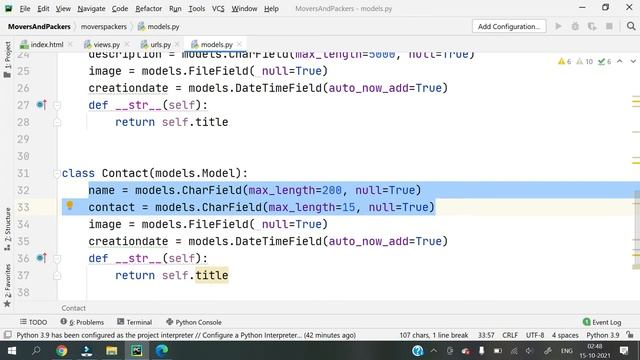This screenshot has height=360, width=640.
Task: Open the Navigate menu
Action: (91, 9)
